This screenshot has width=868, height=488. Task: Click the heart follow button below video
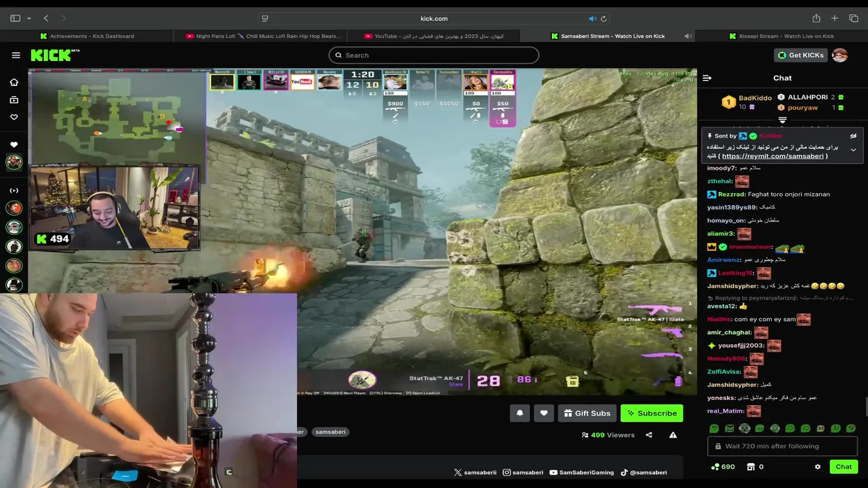click(x=544, y=413)
